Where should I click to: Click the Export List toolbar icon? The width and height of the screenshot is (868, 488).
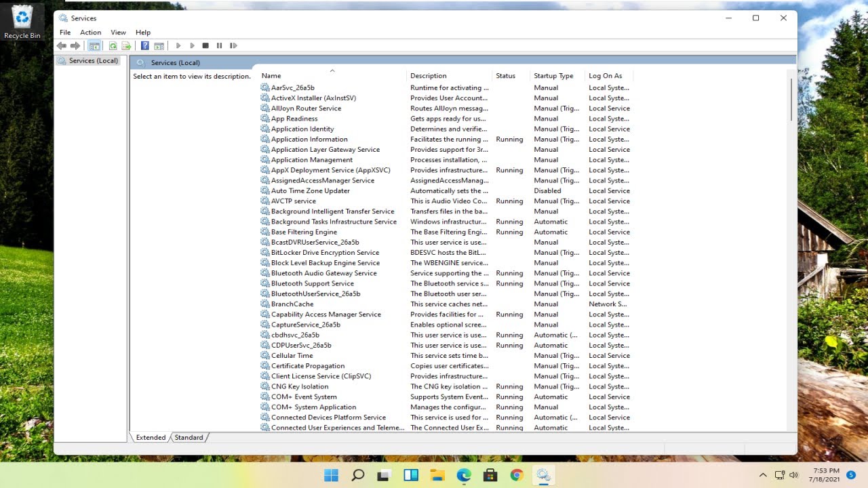(126, 45)
